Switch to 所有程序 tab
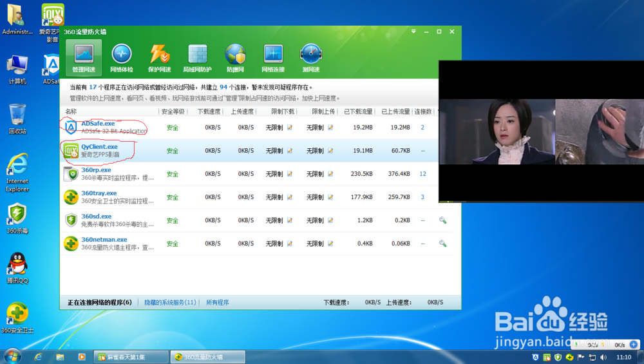Screen dimensions: 644x364 (217, 302)
